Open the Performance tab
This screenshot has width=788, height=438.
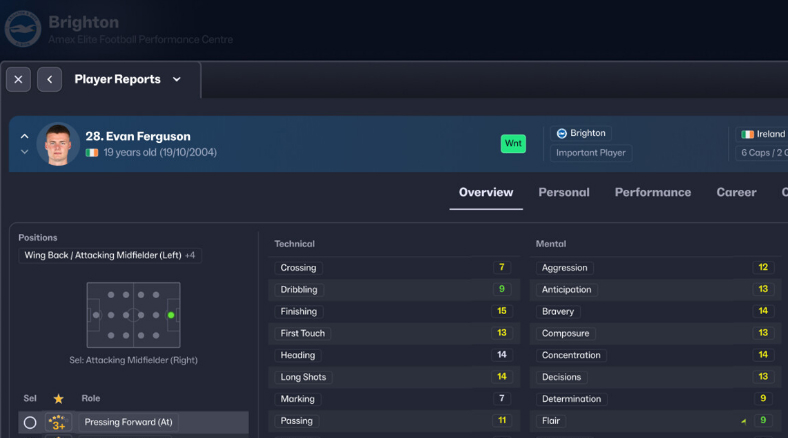[653, 192]
